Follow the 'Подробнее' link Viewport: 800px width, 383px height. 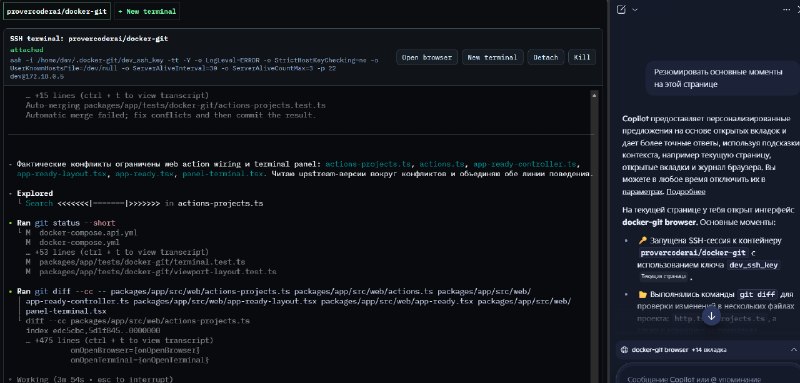[x=686, y=192]
